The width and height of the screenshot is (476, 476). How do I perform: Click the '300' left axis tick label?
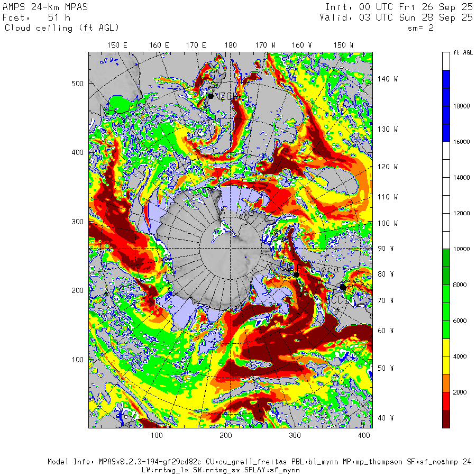point(77,222)
